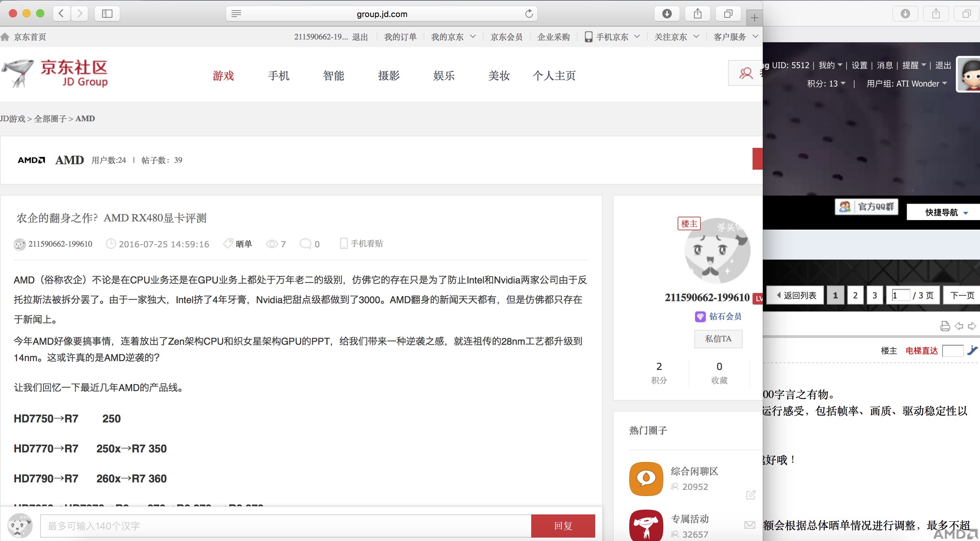This screenshot has height=541, width=980.
Task: Open the AMD circle logo
Action: click(x=32, y=160)
